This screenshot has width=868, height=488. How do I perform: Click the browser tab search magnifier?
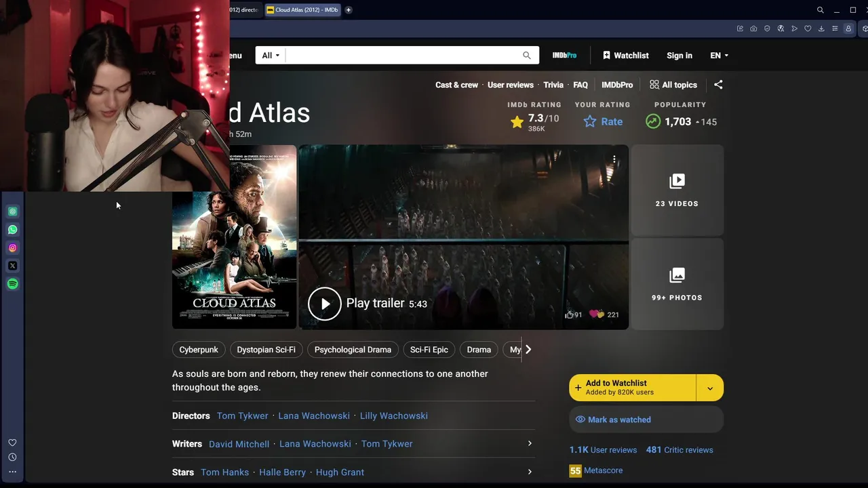[x=820, y=10]
